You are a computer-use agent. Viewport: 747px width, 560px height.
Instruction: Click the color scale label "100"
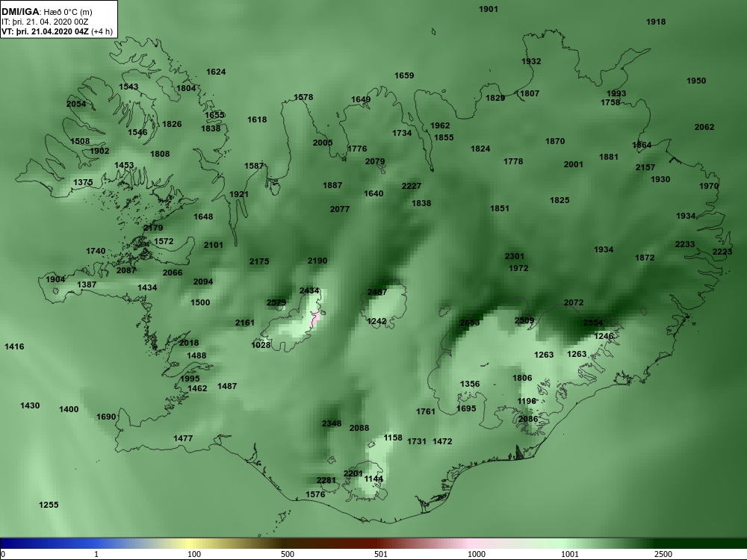[194, 554]
